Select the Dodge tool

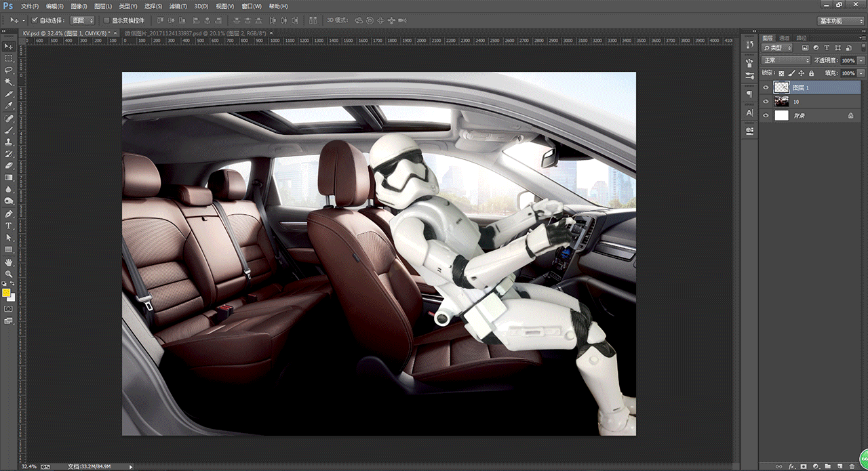(x=9, y=201)
